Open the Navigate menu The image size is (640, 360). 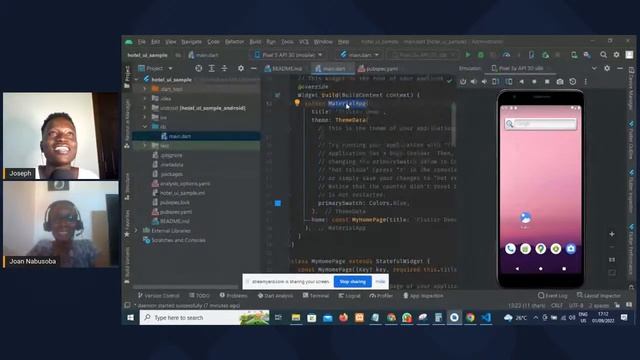click(191, 42)
